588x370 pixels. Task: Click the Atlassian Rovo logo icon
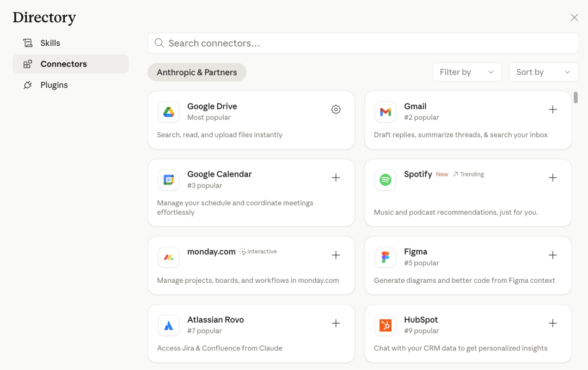coord(169,325)
